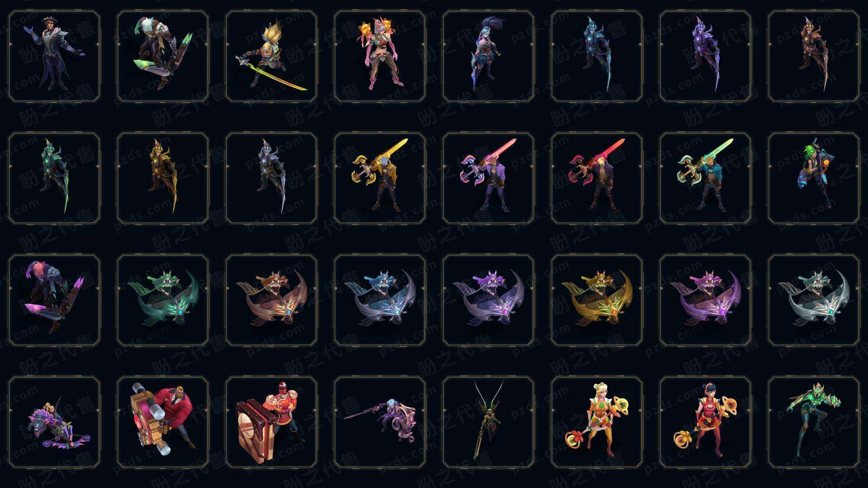Choose the green glowing armored knight chroma
The image size is (868, 488).
[x=54, y=178]
